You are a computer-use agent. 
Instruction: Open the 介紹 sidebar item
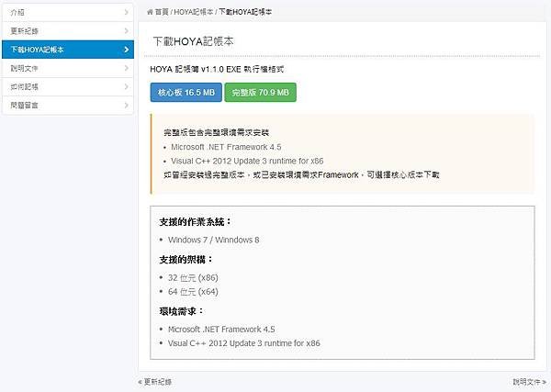[x=68, y=12]
